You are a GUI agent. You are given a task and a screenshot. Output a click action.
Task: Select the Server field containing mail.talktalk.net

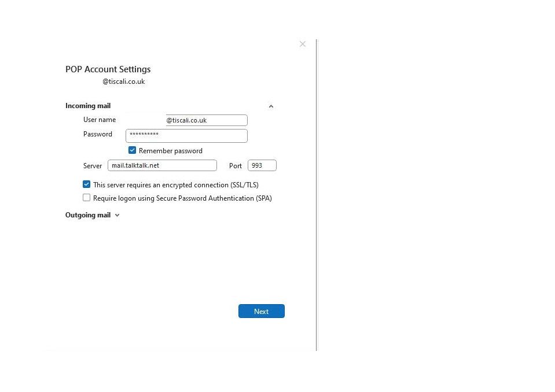tap(162, 165)
